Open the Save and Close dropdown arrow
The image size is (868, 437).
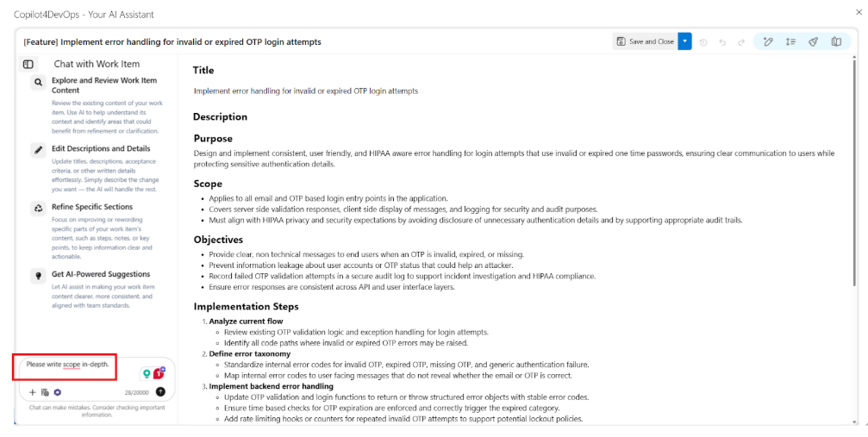coord(684,41)
